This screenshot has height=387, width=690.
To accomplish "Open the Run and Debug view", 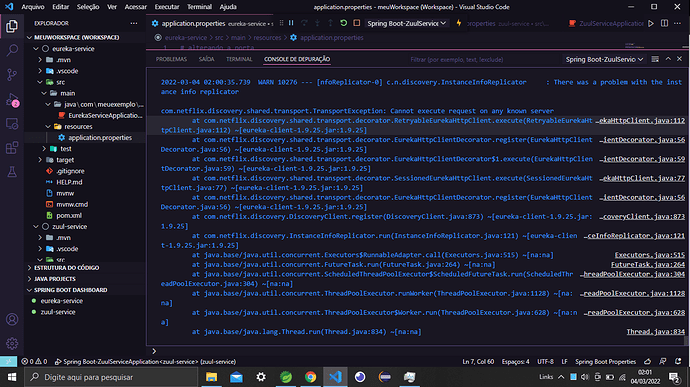I will [12, 100].
